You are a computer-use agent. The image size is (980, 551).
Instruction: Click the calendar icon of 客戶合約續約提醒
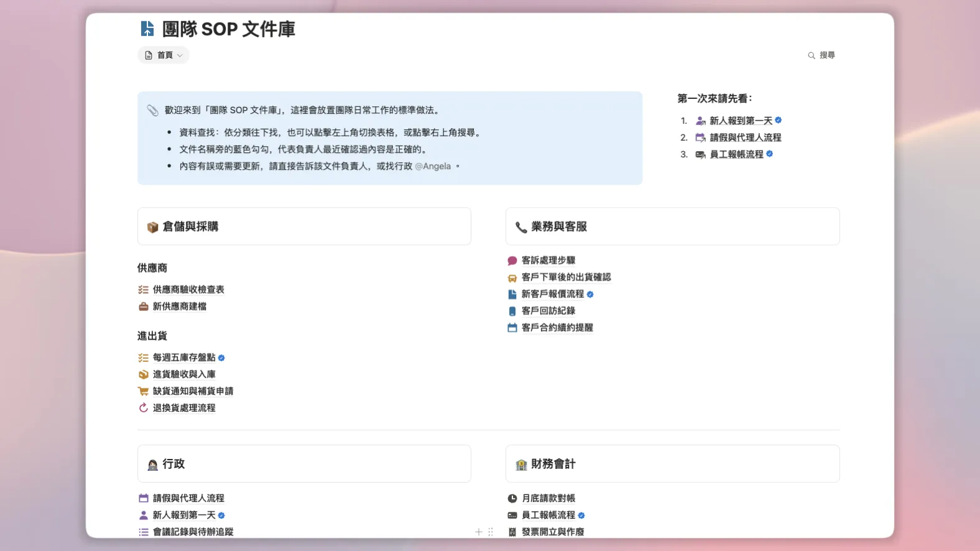tap(512, 328)
